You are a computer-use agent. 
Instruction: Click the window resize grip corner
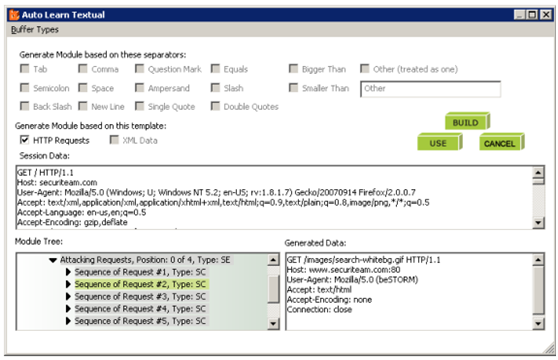[x=549, y=349]
